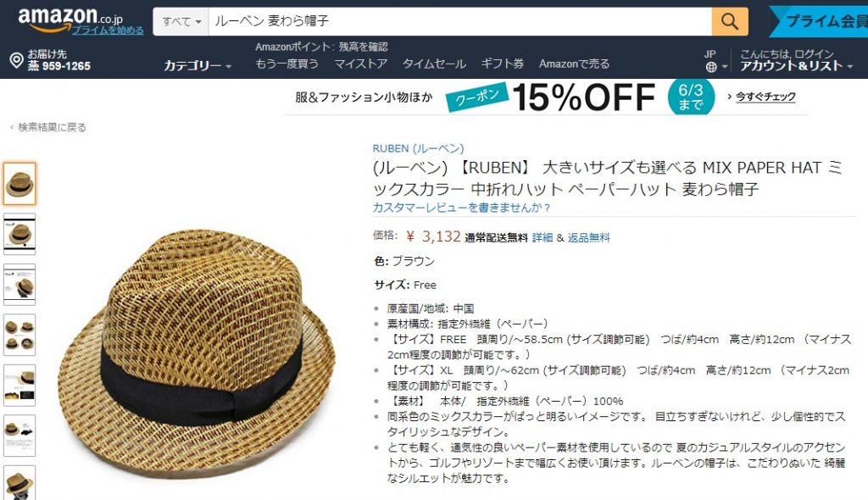Expand the カテゴリー dropdown menu
868x500 pixels.
point(197,65)
